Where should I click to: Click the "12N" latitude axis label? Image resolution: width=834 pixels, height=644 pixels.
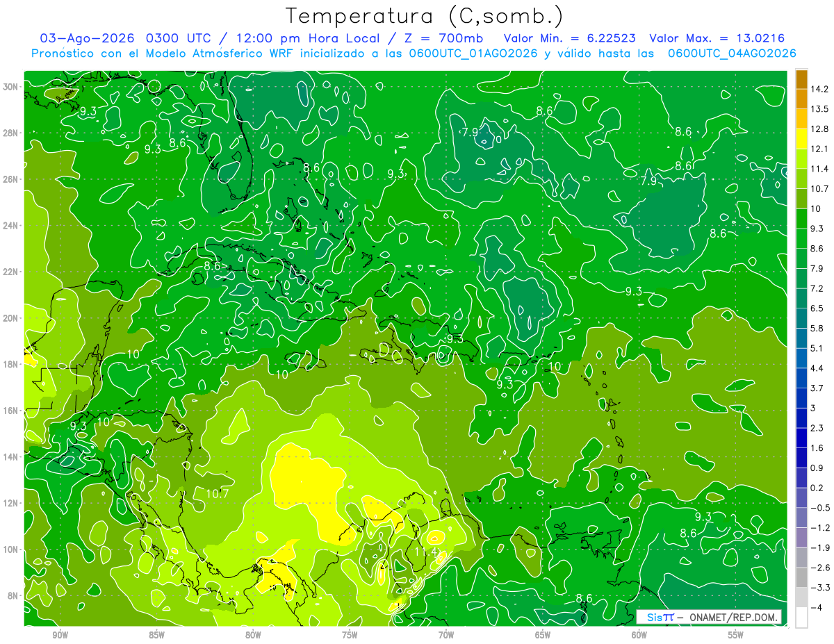click(x=11, y=502)
